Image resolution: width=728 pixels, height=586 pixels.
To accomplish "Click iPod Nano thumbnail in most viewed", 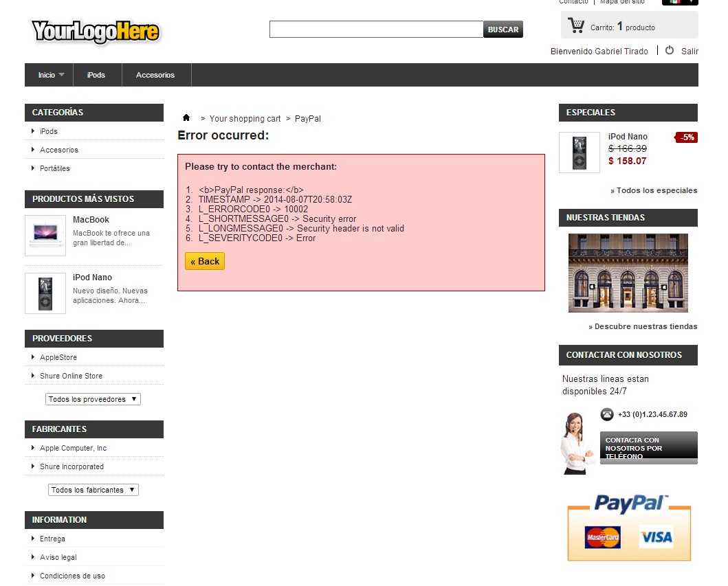I will click(45, 293).
